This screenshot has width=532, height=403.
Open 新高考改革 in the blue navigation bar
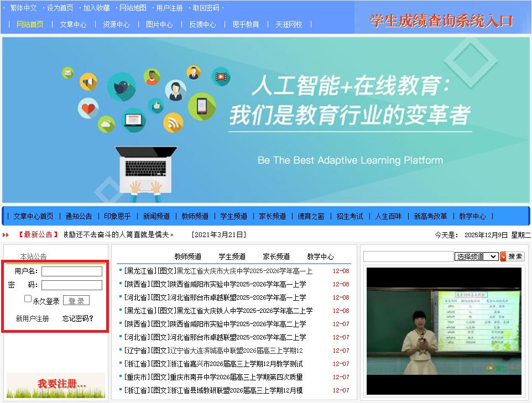430,216
